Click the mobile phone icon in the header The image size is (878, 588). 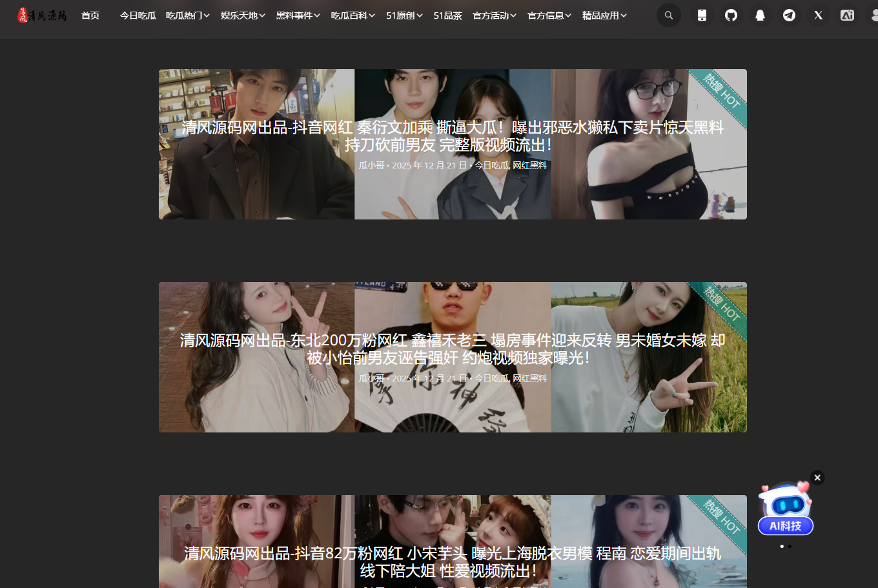(x=702, y=15)
